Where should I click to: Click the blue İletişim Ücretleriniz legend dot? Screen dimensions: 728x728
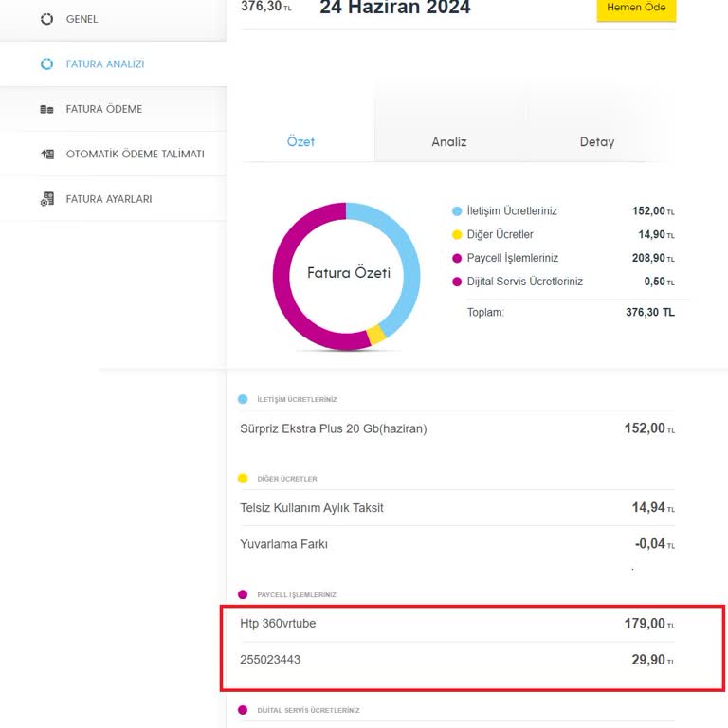pyautogui.click(x=457, y=211)
